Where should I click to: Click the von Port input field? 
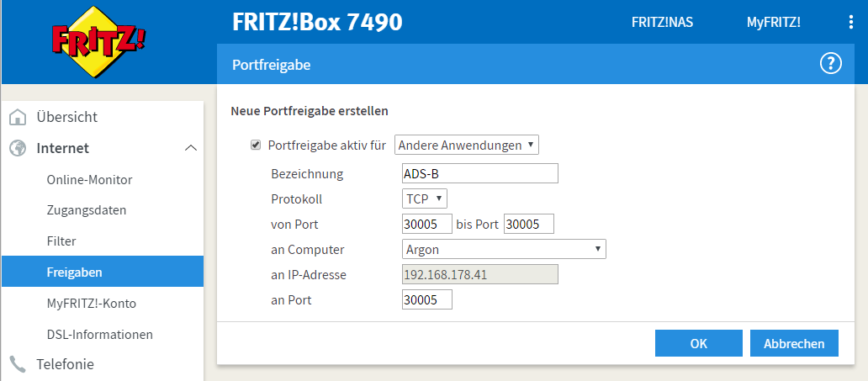pos(426,225)
